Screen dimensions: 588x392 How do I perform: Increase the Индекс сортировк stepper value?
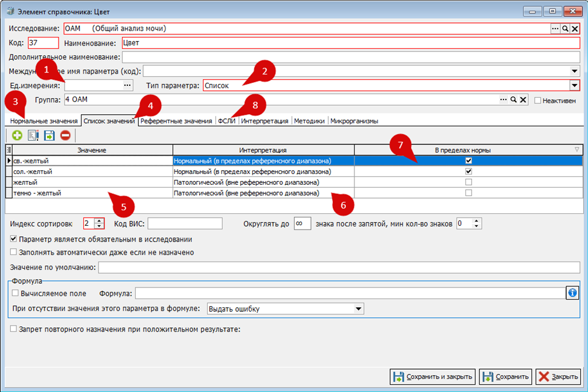100,221
